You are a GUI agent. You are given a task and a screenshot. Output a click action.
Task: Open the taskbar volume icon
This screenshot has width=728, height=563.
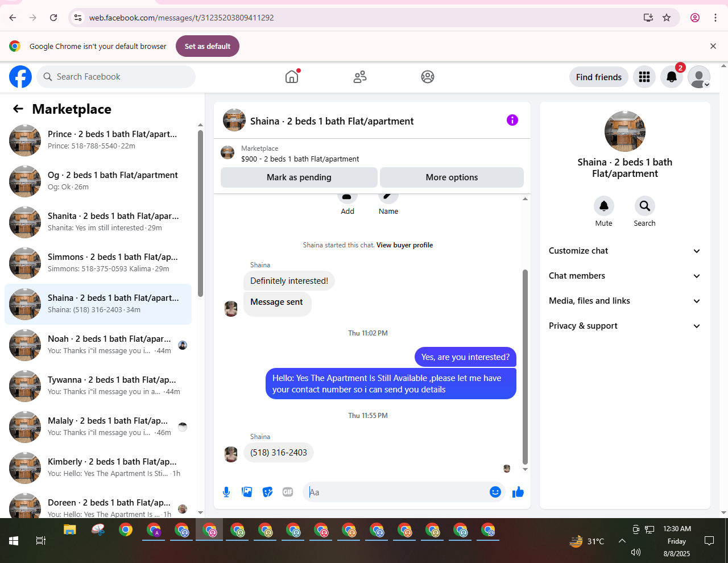tap(636, 552)
